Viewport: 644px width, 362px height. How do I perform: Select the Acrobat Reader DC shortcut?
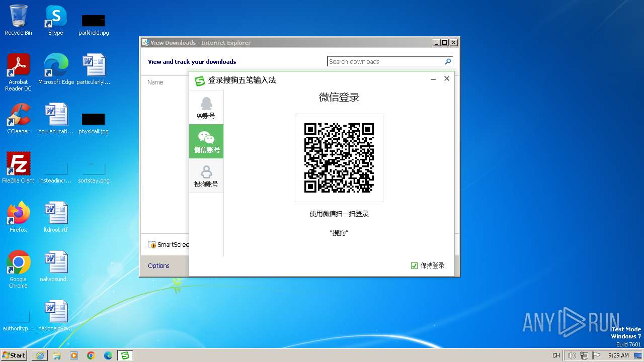click(x=18, y=72)
